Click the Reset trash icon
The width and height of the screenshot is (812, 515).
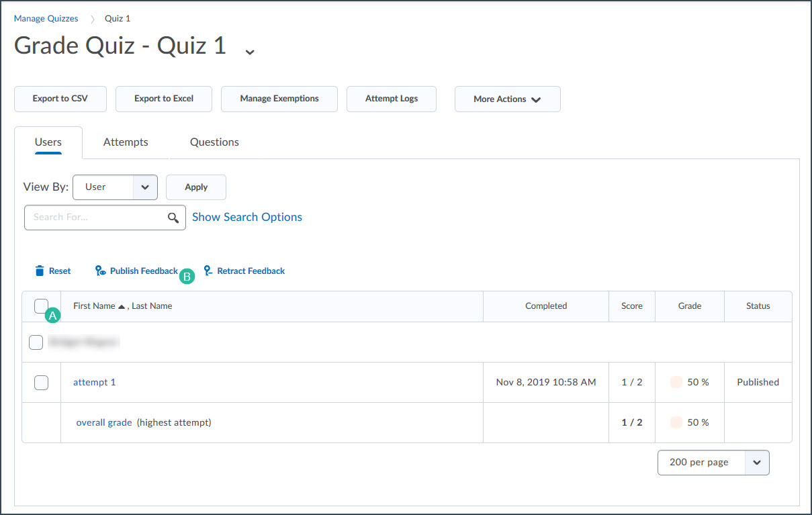click(x=40, y=270)
